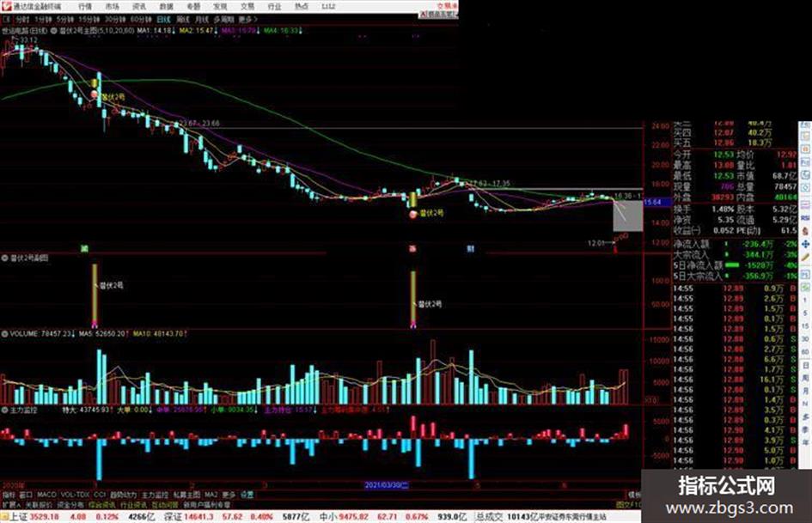The width and height of the screenshot is (812, 523).
Task: Open the 交易 menu
Action: [x=247, y=6]
